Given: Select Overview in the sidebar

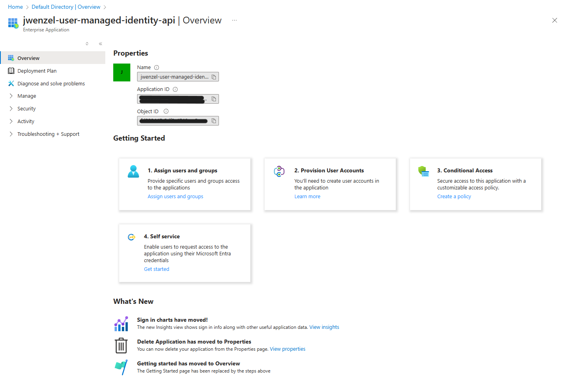Looking at the screenshot, I should tap(28, 58).
